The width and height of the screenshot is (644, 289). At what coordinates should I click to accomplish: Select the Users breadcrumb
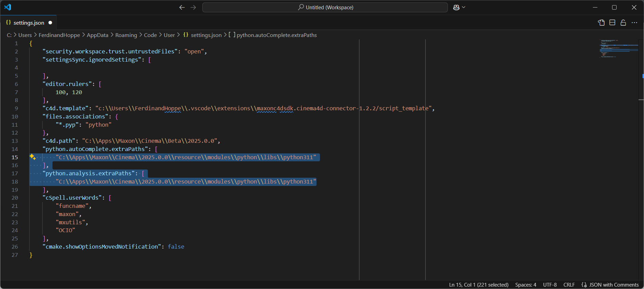pyautogui.click(x=25, y=35)
